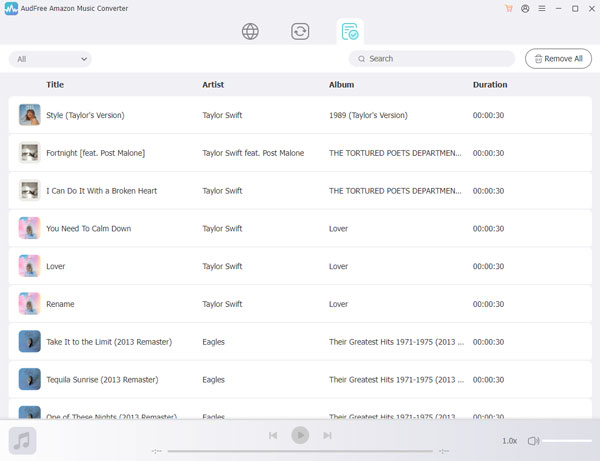Image resolution: width=600 pixels, height=461 pixels.
Task: Click the duration of Style (Taylor's Version)
Action: coord(488,115)
